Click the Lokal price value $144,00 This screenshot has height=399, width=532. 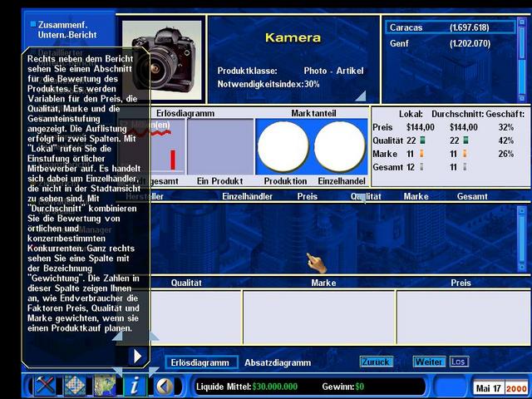point(421,127)
